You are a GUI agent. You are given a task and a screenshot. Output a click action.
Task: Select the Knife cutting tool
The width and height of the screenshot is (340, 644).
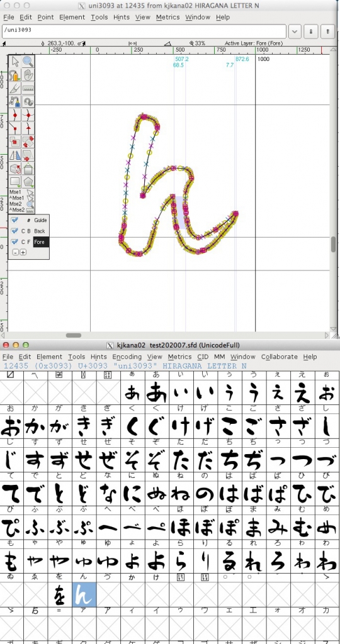(15, 88)
